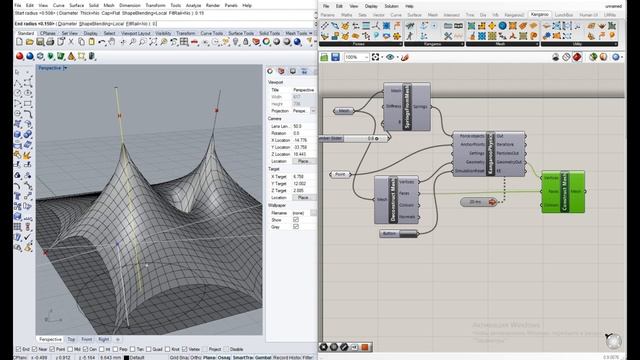
Task: Click the Rhino command line input
Action: tap(164, 24)
